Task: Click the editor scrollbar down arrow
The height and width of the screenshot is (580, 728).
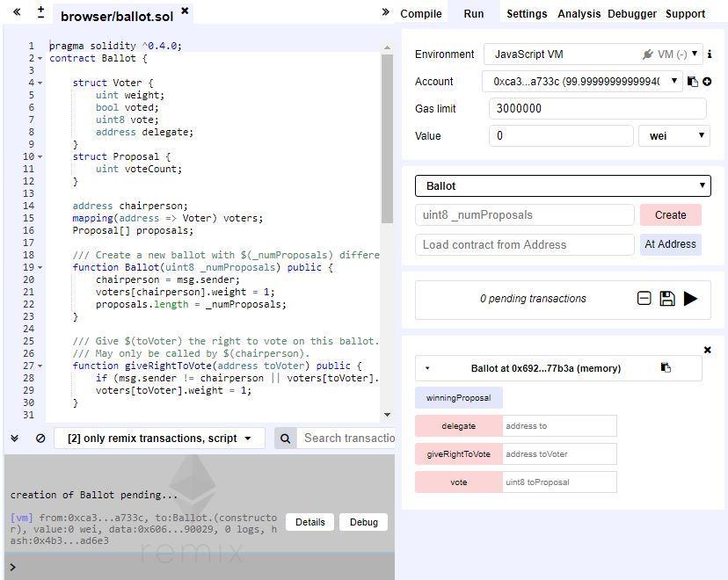Action: pyautogui.click(x=387, y=415)
